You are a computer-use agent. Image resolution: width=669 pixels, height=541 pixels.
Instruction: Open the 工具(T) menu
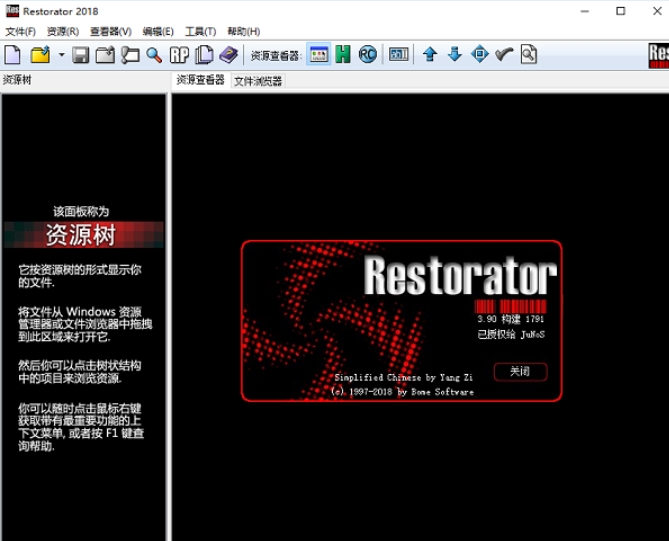(x=201, y=32)
